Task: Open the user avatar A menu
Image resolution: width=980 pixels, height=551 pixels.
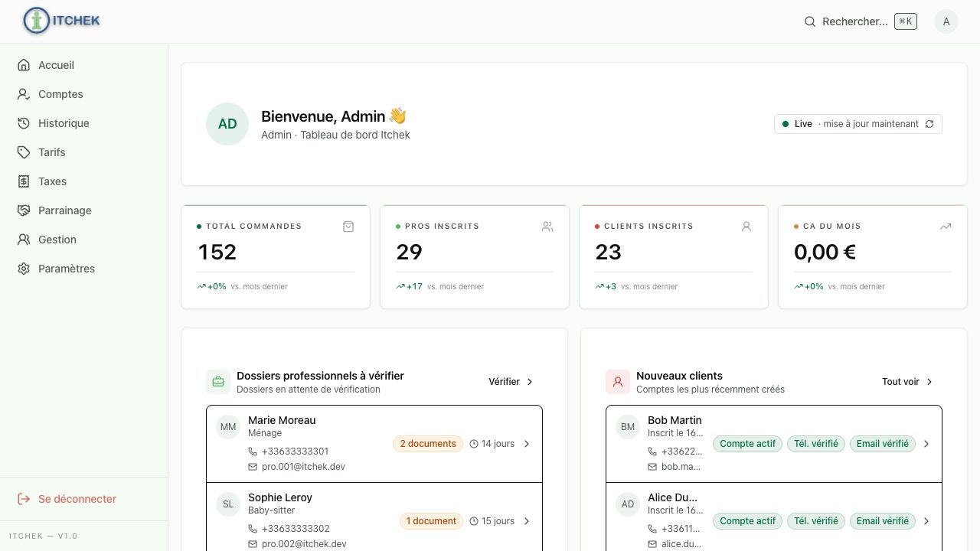Action: [946, 21]
